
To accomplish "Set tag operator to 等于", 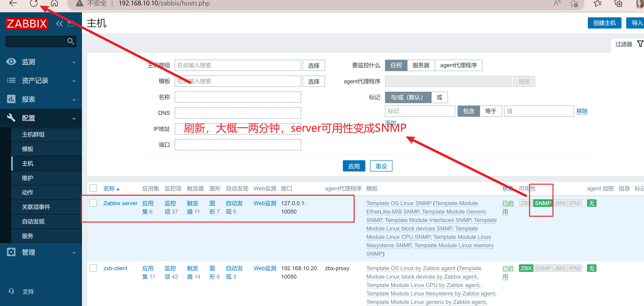I will 491,111.
